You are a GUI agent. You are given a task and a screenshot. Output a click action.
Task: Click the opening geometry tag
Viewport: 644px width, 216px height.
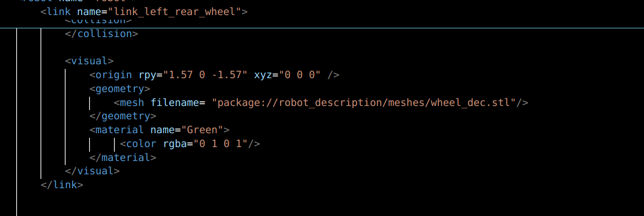click(x=120, y=89)
